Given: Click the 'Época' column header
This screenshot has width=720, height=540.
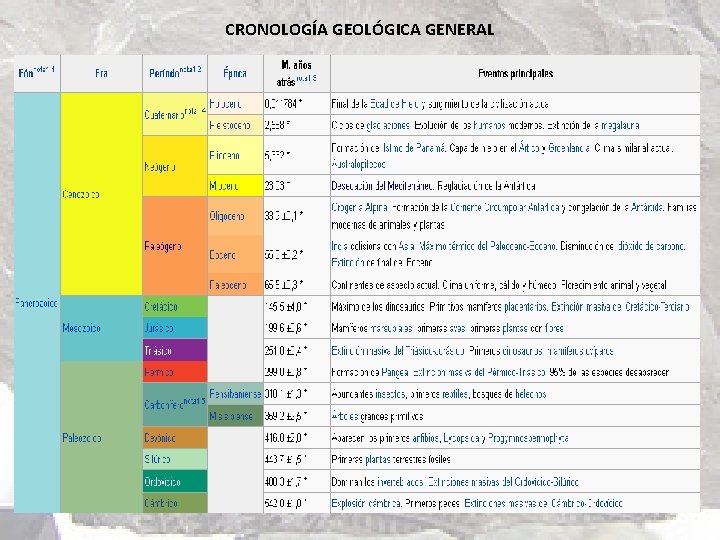Looking at the screenshot, I should click(235, 73).
